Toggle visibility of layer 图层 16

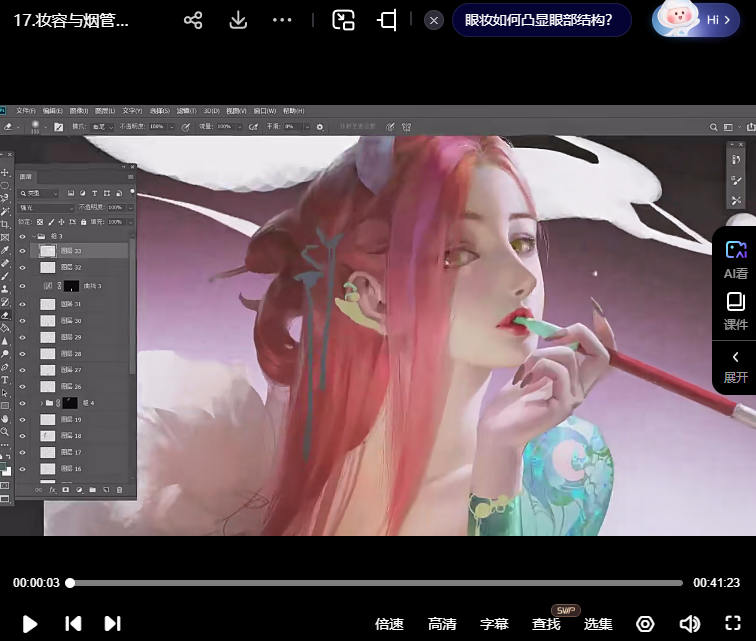click(22, 468)
